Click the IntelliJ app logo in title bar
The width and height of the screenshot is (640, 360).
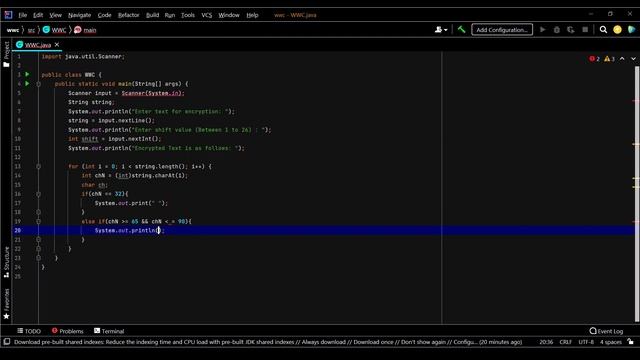pos(8,15)
